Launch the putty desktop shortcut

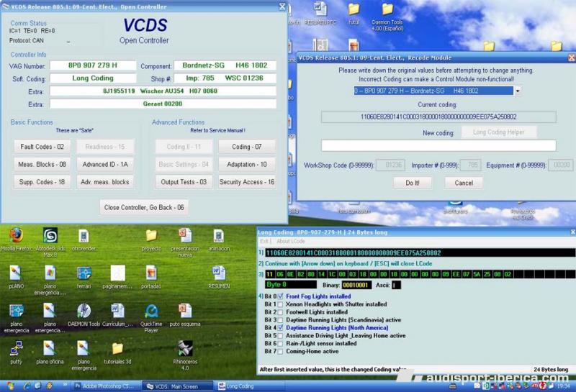tap(16, 349)
